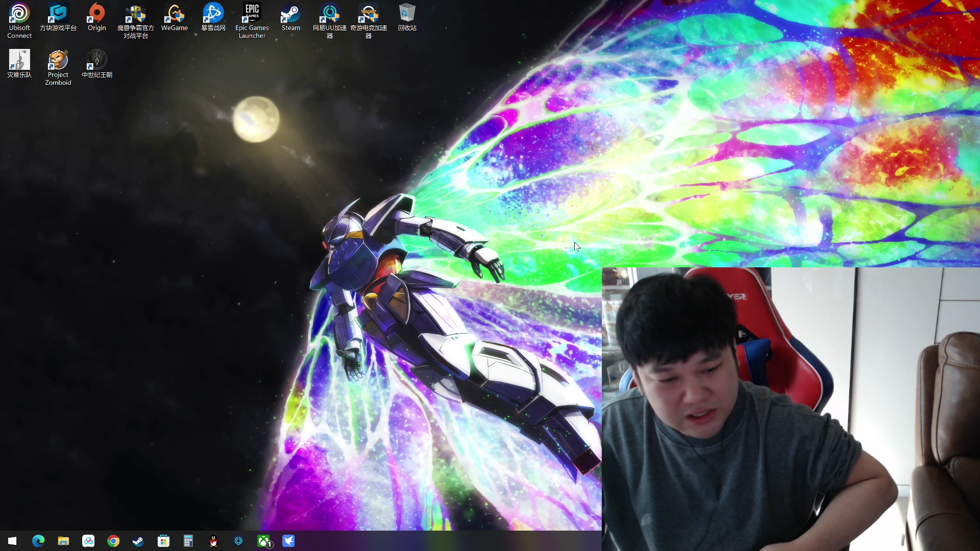Viewport: 980px width, 551px height.
Task: Open QQ penguin icon in the taskbar
Action: coord(213,541)
